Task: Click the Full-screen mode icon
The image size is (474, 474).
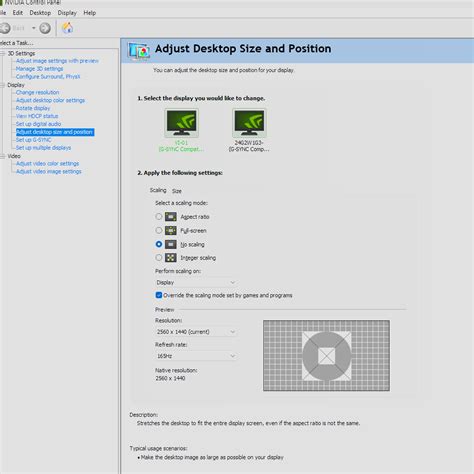Action: [171, 230]
